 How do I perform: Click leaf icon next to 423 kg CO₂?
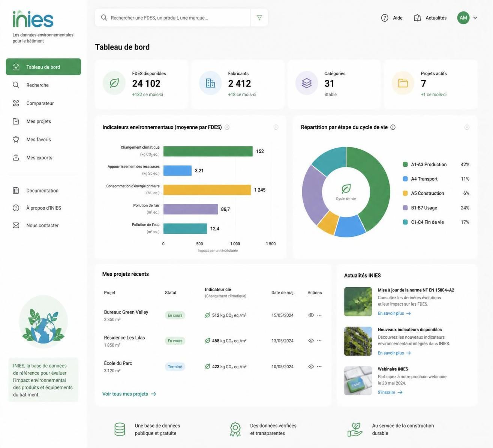tap(208, 367)
